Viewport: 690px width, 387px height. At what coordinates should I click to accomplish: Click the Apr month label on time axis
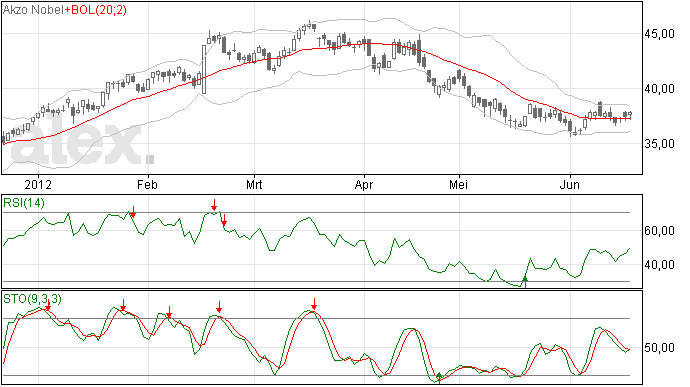click(364, 184)
